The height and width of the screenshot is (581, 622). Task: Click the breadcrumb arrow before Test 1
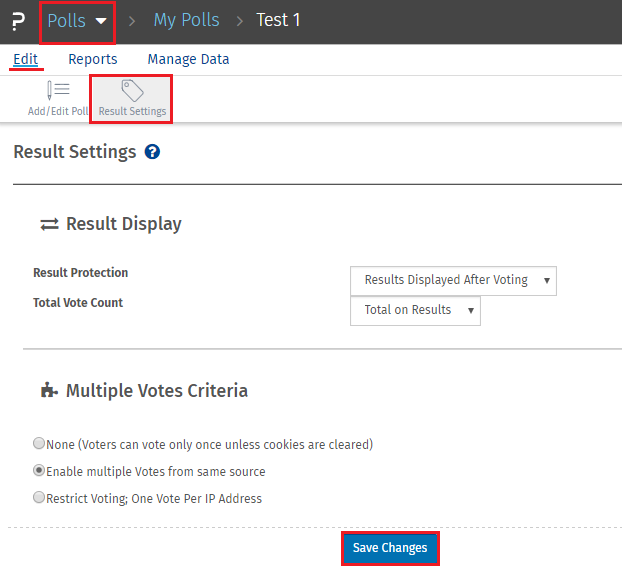[x=239, y=21]
